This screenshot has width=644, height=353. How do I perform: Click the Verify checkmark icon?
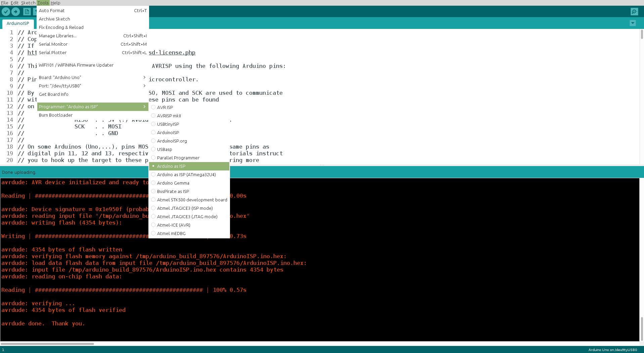point(6,11)
